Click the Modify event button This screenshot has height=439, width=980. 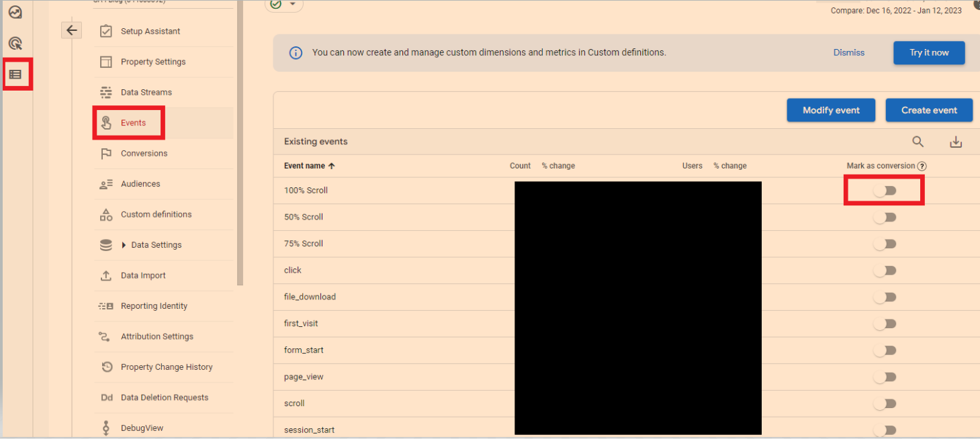pyautogui.click(x=830, y=110)
